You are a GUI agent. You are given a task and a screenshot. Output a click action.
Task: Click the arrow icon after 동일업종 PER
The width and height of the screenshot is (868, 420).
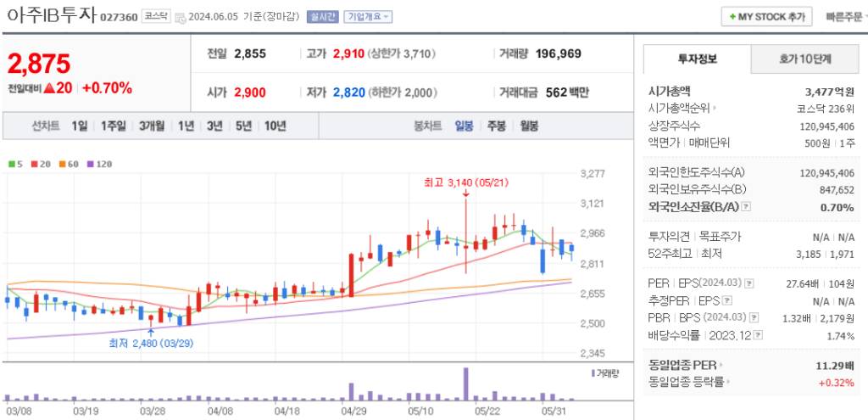pyautogui.click(x=721, y=365)
